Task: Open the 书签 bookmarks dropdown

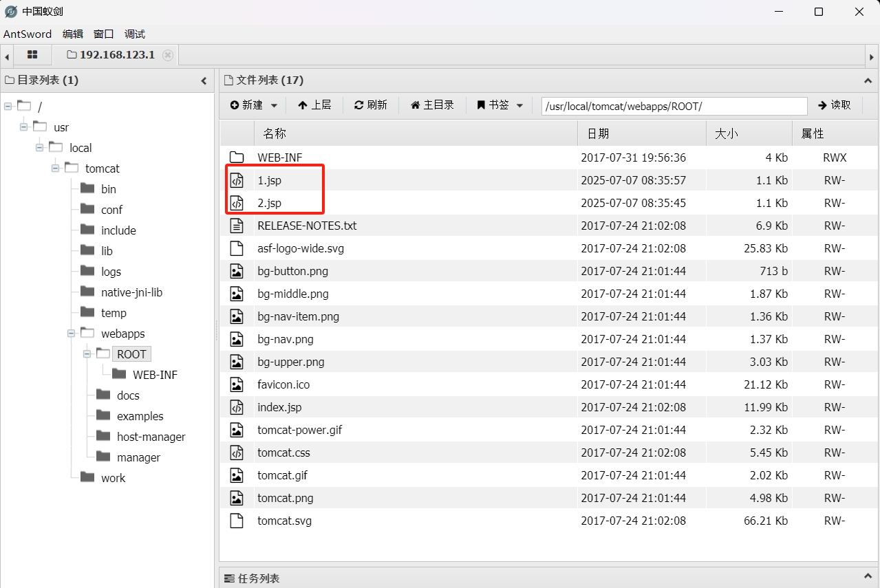Action: tap(519, 105)
